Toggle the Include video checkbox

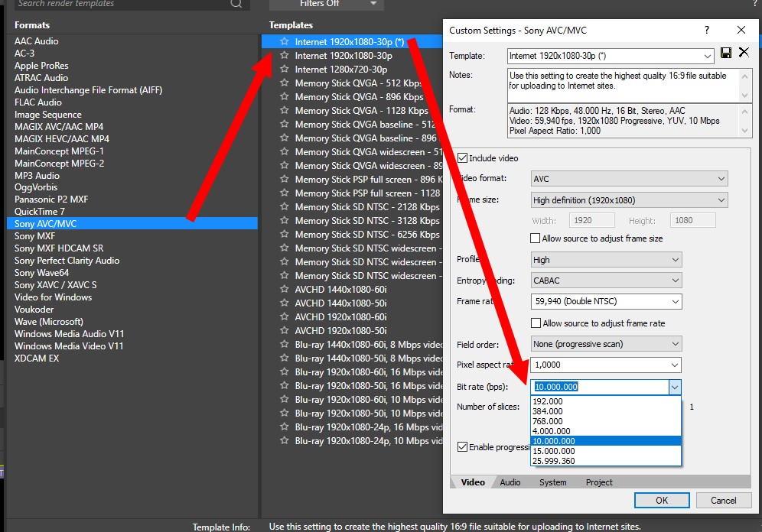pos(462,158)
